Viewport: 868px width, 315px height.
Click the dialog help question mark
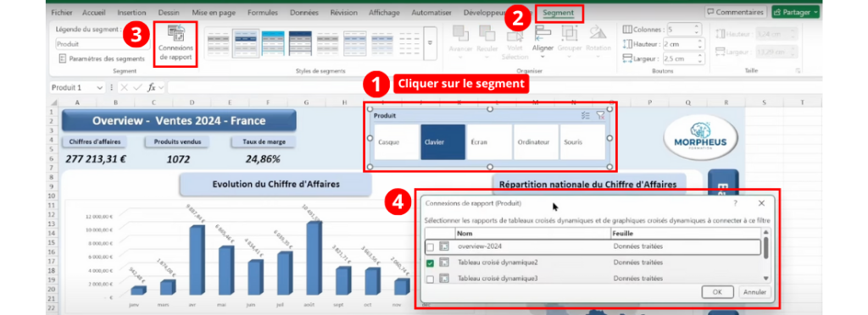pyautogui.click(x=736, y=203)
